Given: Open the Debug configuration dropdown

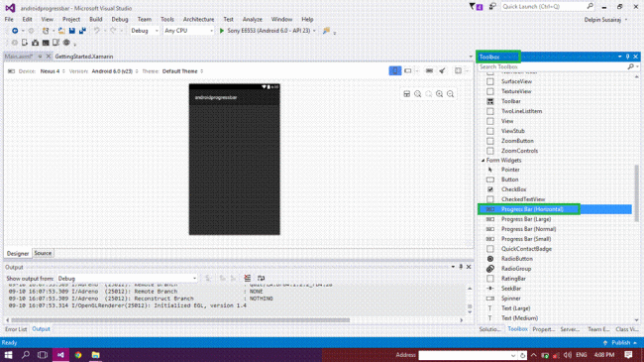Looking at the screenshot, I should click(x=145, y=31).
